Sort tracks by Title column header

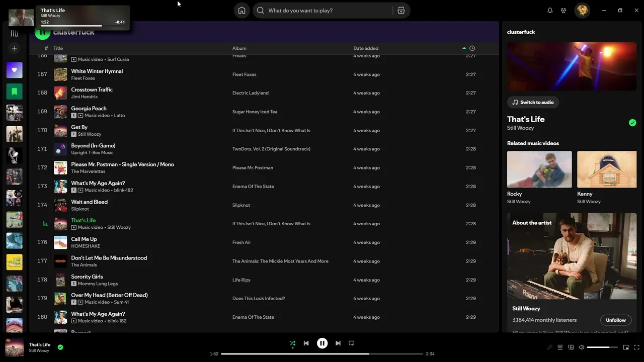pyautogui.click(x=58, y=48)
